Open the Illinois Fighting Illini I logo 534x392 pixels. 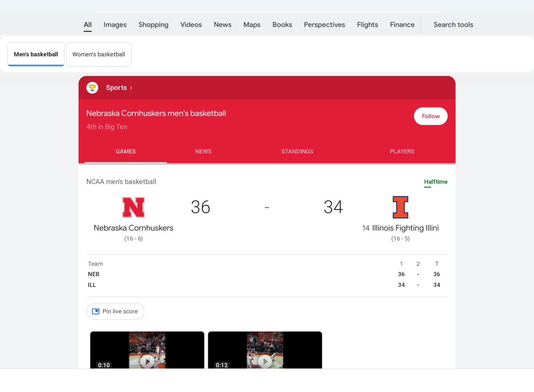(x=401, y=207)
